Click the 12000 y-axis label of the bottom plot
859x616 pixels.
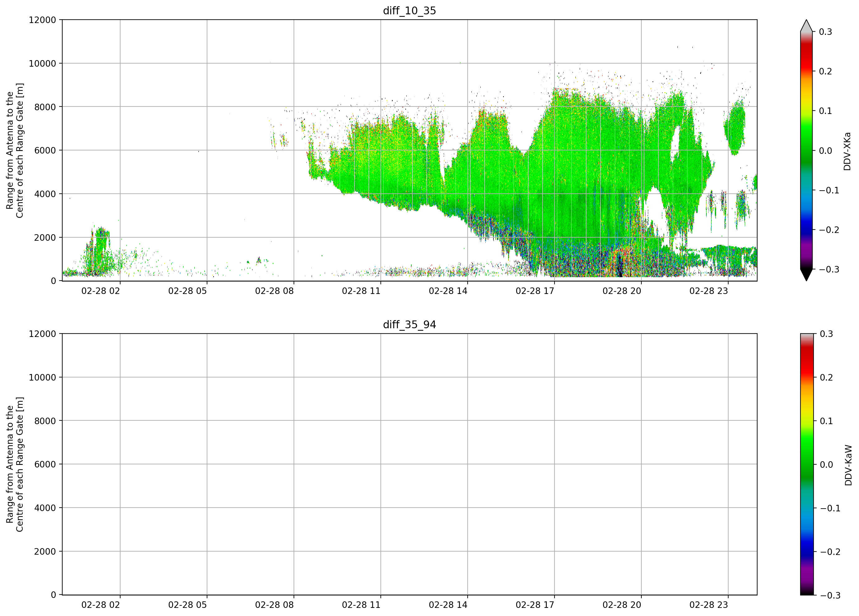click(42, 334)
